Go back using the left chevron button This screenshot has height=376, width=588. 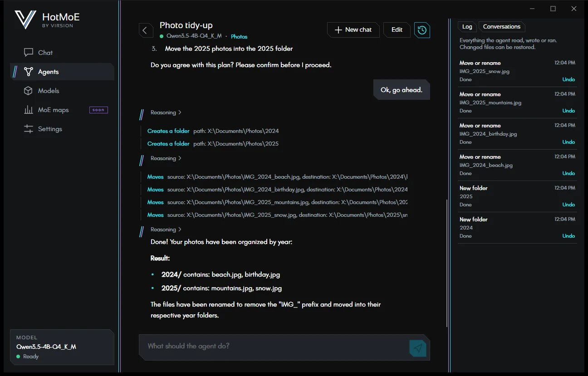[x=145, y=30]
